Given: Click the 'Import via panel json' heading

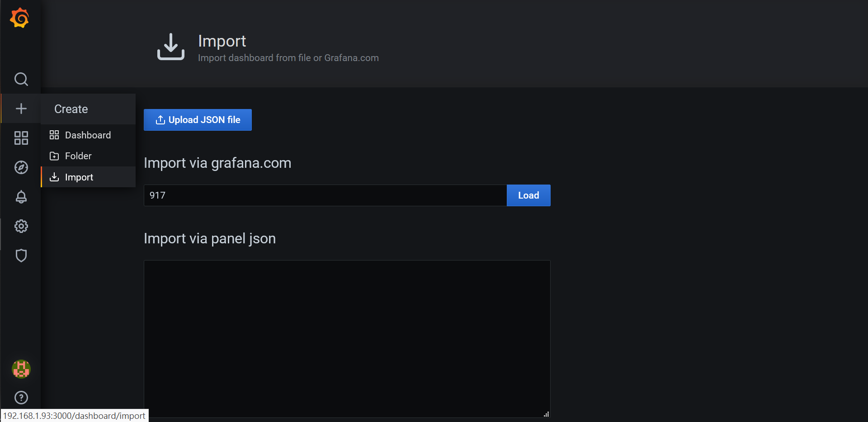Looking at the screenshot, I should point(210,238).
